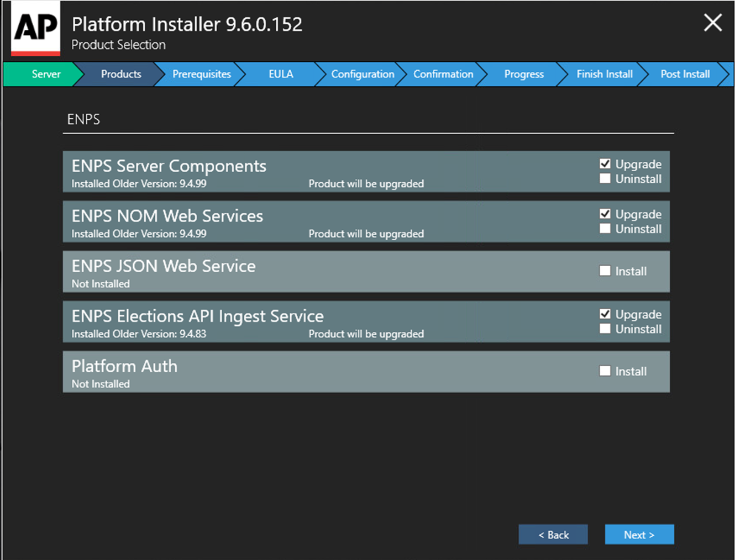Viewport: 735px width, 560px height.
Task: Click 'Product will be upgraded' in NOM Web Services row
Action: 366,234
